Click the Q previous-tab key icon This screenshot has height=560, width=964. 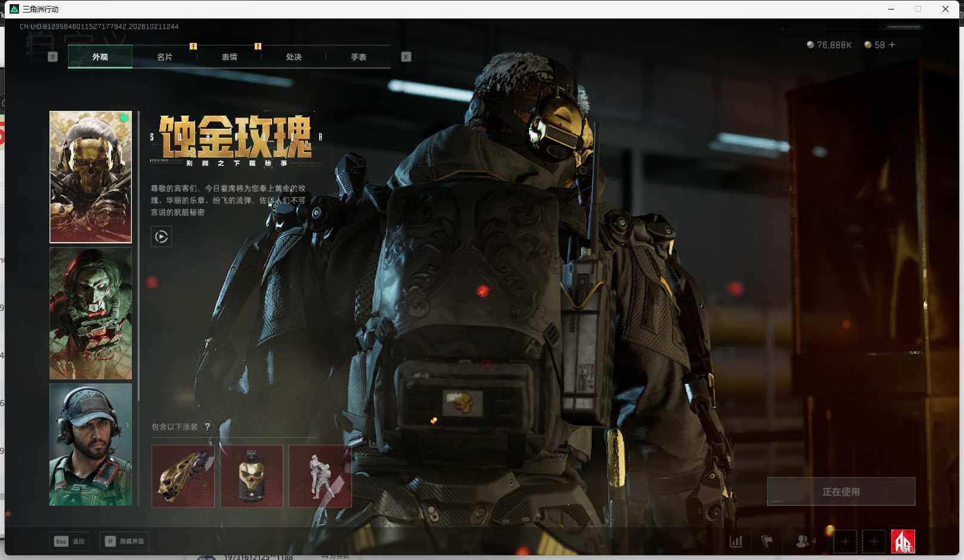tap(52, 57)
